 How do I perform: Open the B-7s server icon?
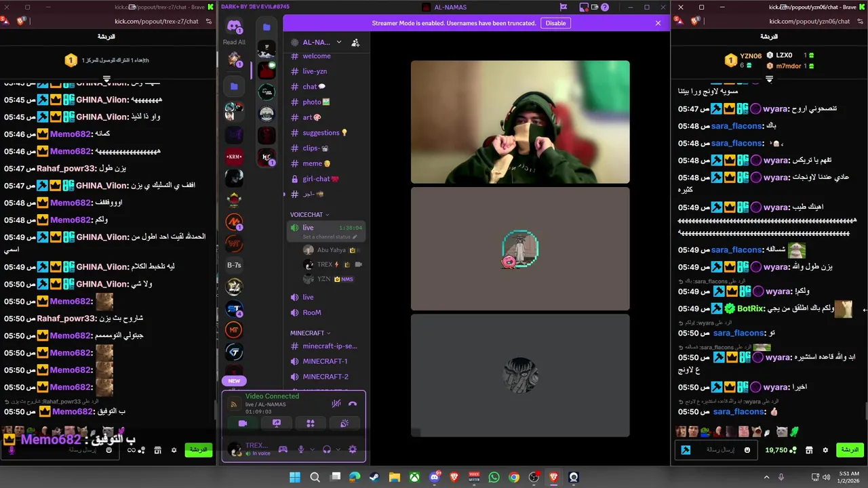click(x=234, y=265)
